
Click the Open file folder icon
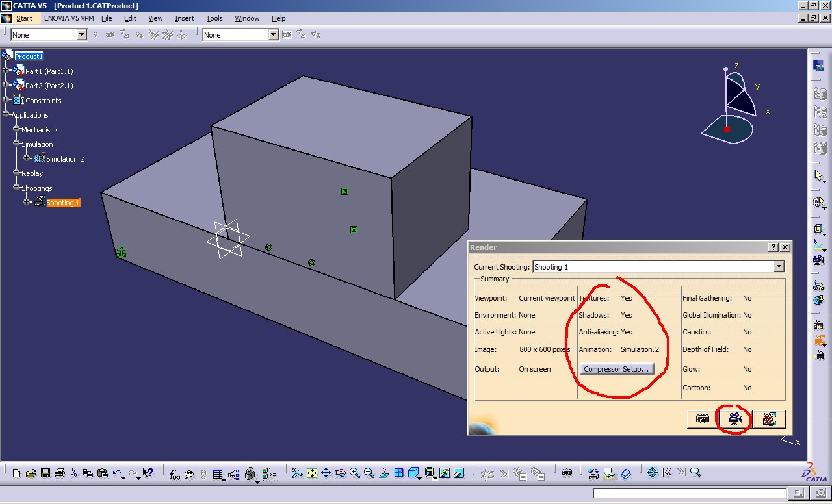tap(31, 473)
